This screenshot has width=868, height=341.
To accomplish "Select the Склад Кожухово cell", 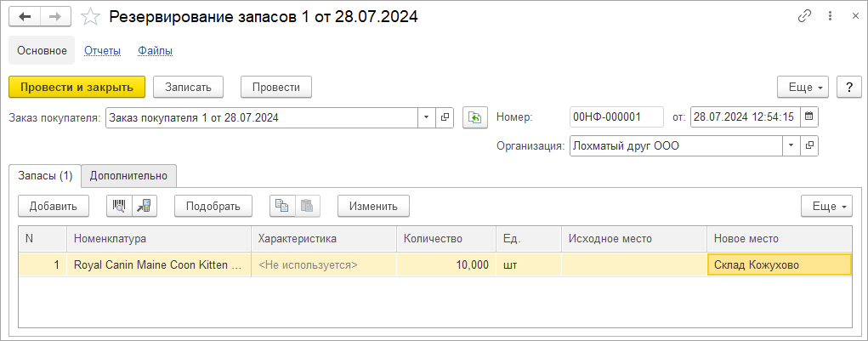I will [778, 264].
